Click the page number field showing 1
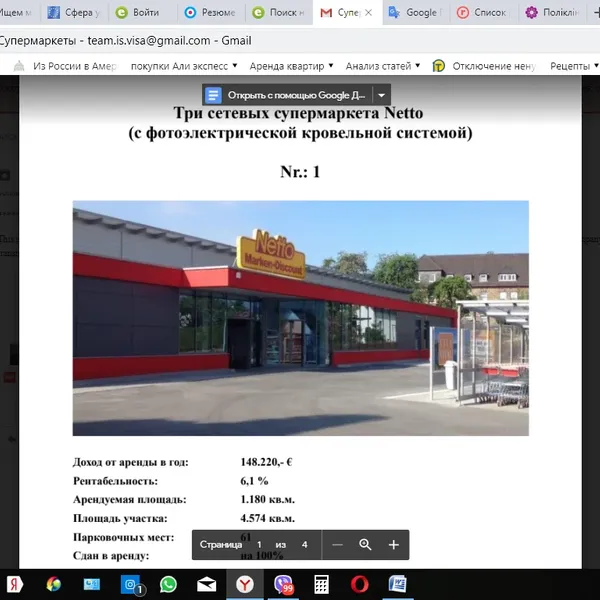Image resolution: width=600 pixels, height=600 pixels. tap(259, 545)
